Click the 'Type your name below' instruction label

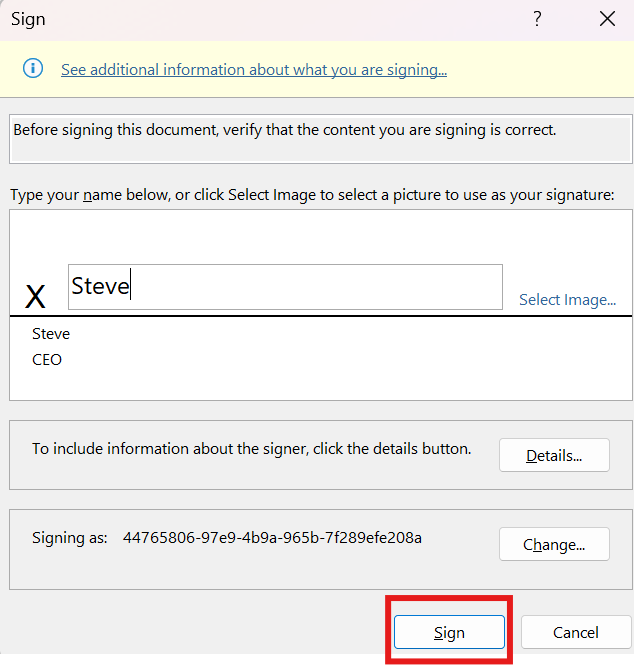click(312, 194)
